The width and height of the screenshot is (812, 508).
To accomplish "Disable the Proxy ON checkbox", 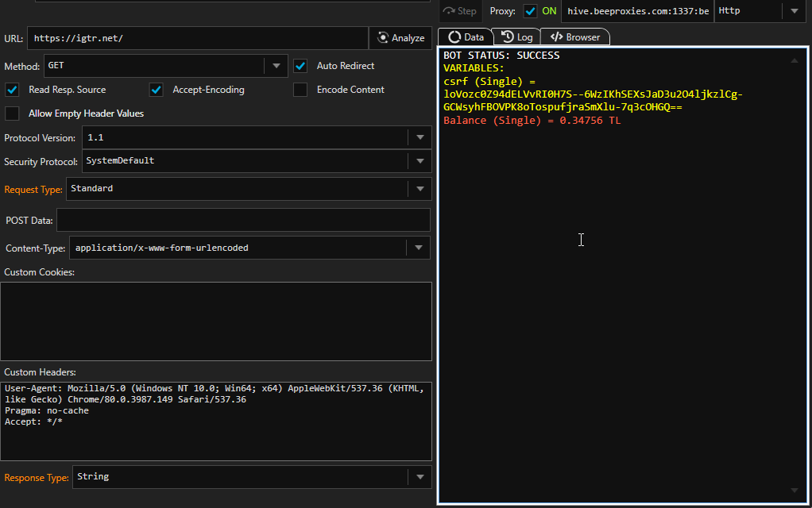I will coord(531,11).
